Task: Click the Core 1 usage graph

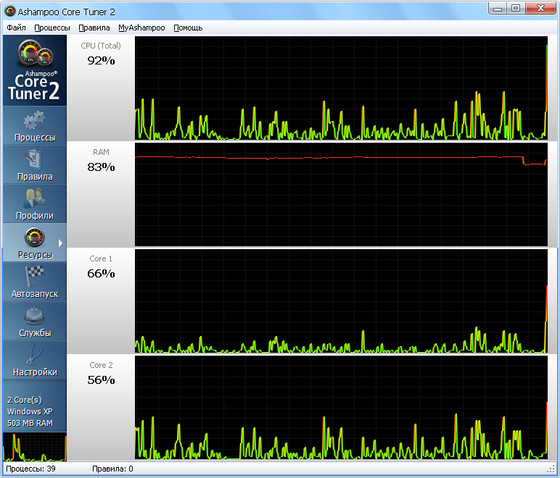Action: coord(341,301)
